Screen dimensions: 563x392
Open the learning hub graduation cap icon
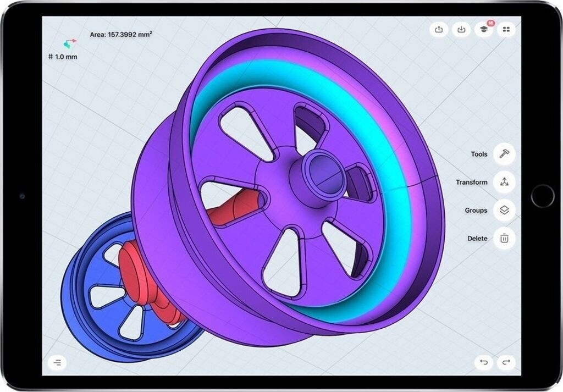pyautogui.click(x=484, y=30)
